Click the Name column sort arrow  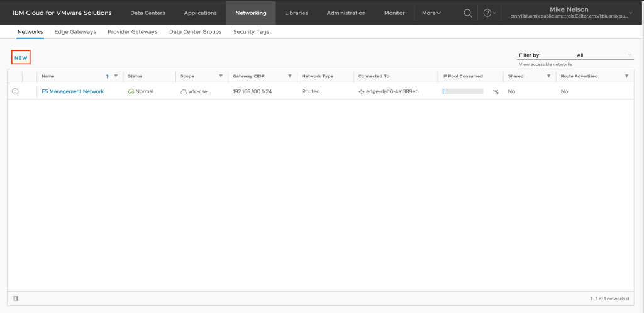tap(108, 76)
